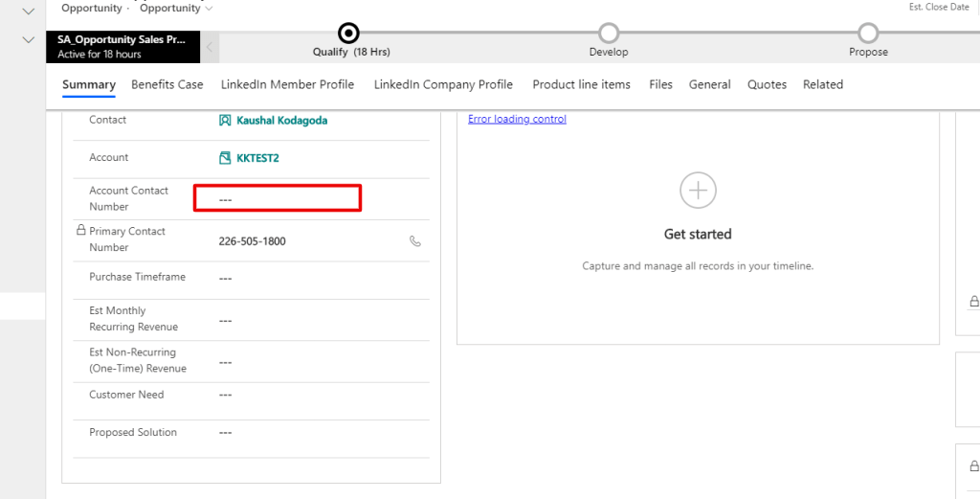Click the Account Contact Number field

point(278,198)
